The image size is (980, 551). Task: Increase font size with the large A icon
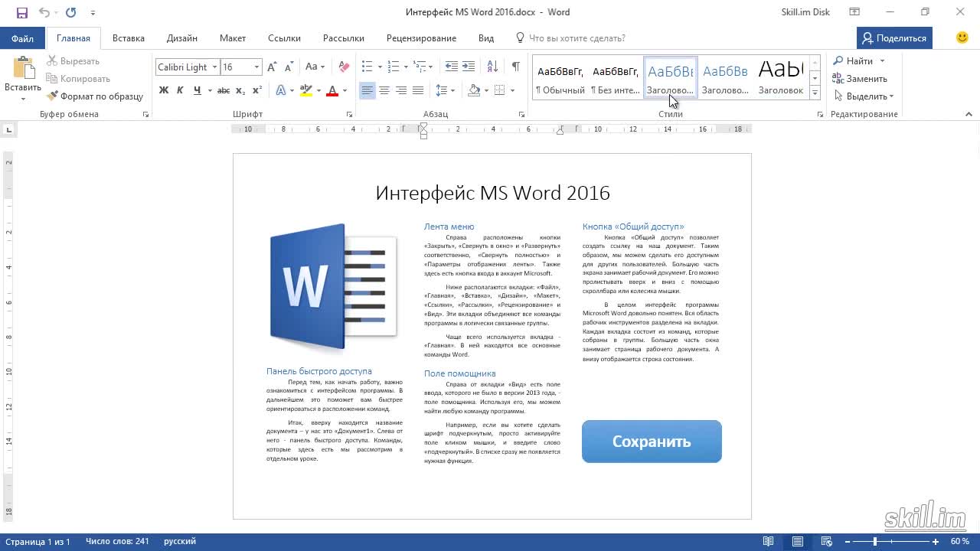coord(273,67)
